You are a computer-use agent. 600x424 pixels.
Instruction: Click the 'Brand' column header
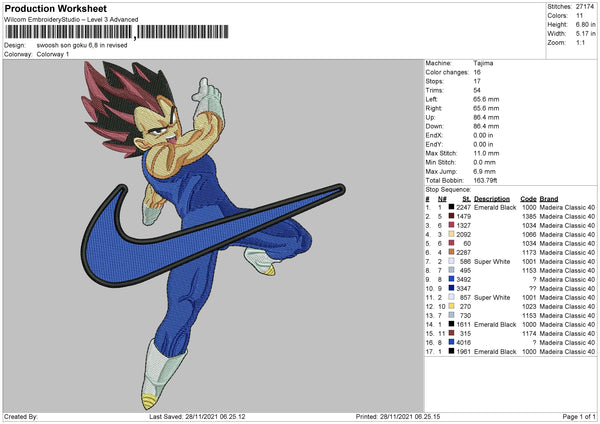pyautogui.click(x=549, y=199)
